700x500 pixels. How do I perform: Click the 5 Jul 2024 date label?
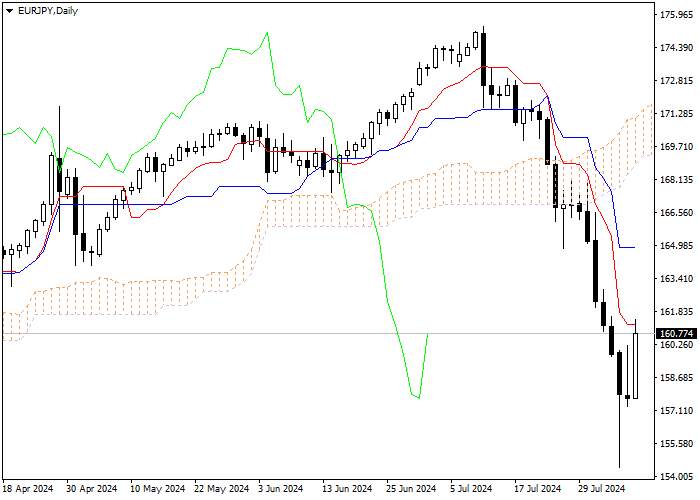(x=471, y=489)
